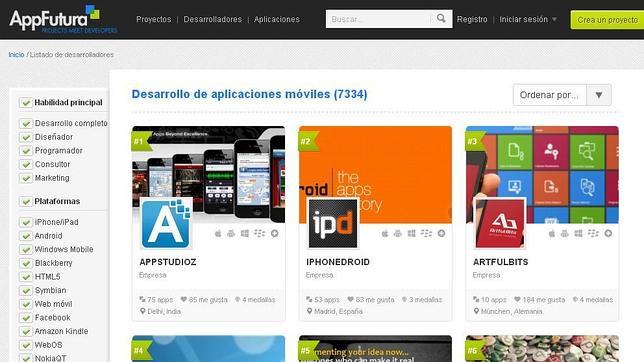
Task: Open the Desarrolladores menu
Action: [x=213, y=19]
